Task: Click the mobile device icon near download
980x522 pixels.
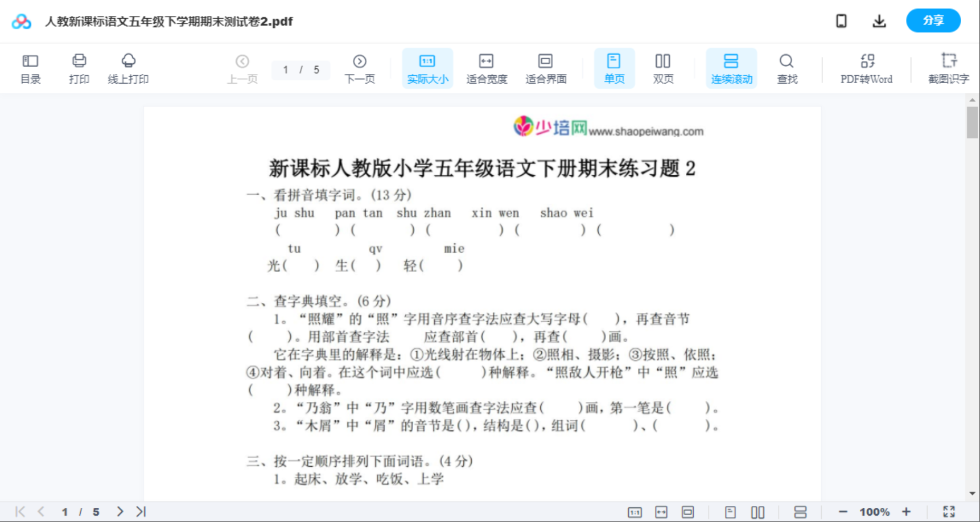Action: click(x=841, y=20)
